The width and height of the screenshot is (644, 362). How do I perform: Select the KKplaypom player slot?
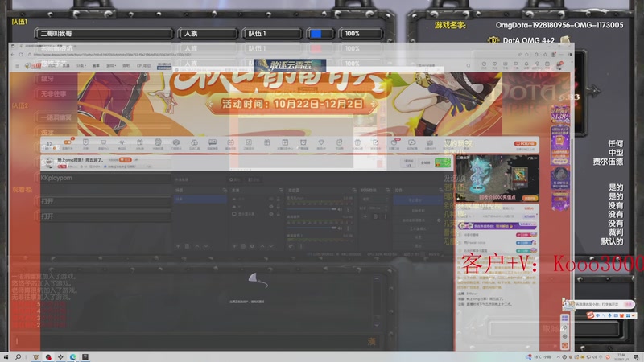(x=104, y=178)
